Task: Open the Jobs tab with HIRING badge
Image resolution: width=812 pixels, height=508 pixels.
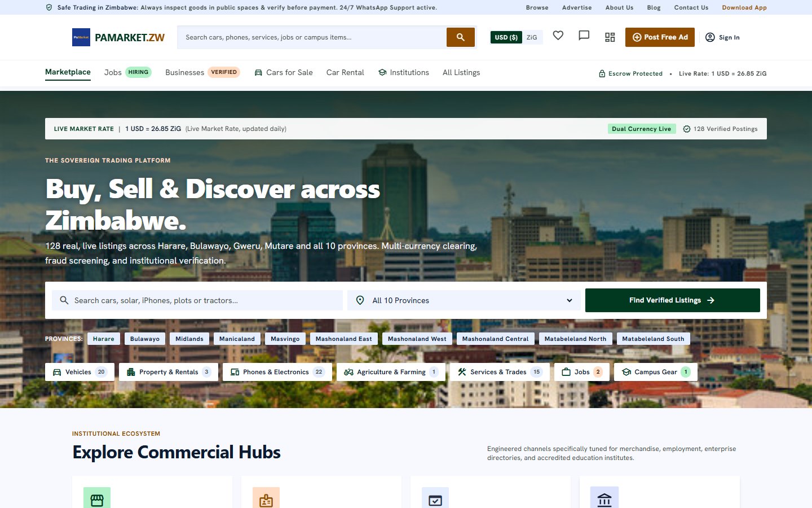Action: (x=128, y=72)
